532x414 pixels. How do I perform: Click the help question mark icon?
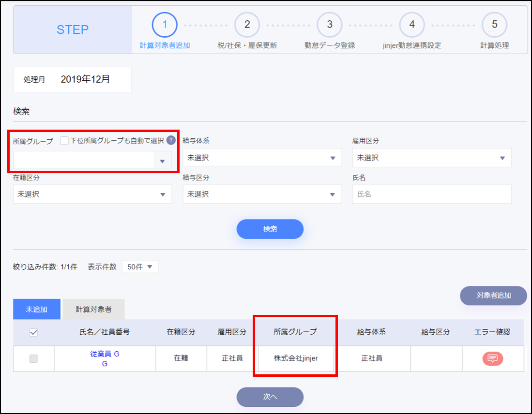tap(171, 140)
